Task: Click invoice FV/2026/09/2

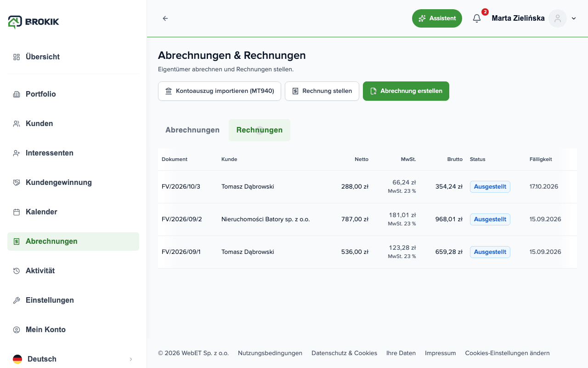Action: pos(182,219)
